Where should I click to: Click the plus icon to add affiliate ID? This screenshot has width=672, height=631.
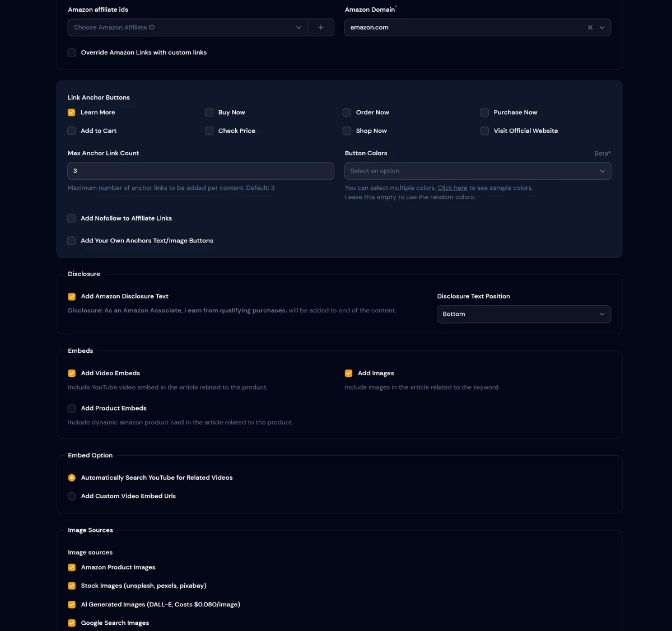(x=321, y=27)
